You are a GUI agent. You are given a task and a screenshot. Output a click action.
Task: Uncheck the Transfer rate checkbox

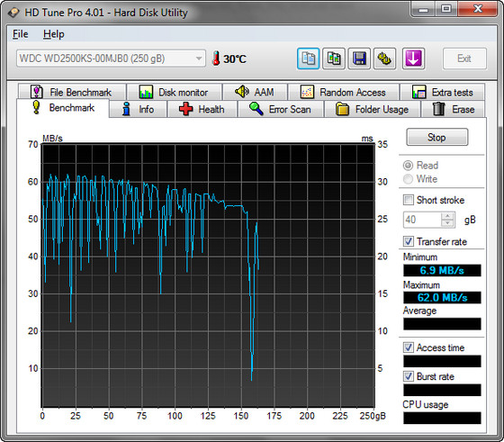(409, 241)
